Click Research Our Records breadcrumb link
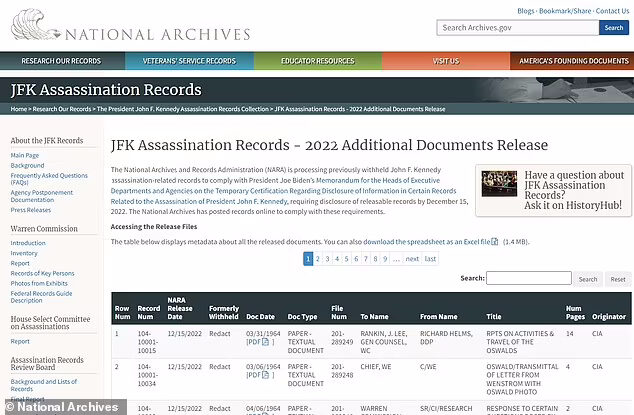The height and width of the screenshot is (415, 634). pyautogui.click(x=62, y=109)
